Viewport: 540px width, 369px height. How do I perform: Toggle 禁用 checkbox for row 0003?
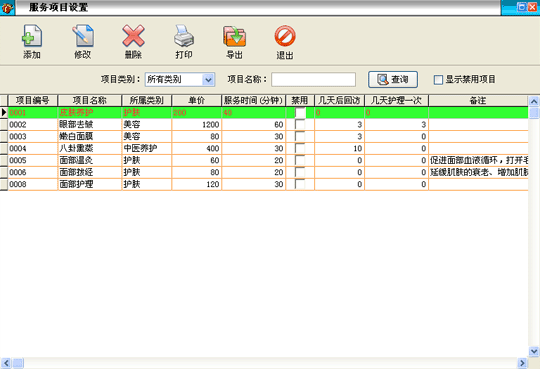click(x=300, y=136)
